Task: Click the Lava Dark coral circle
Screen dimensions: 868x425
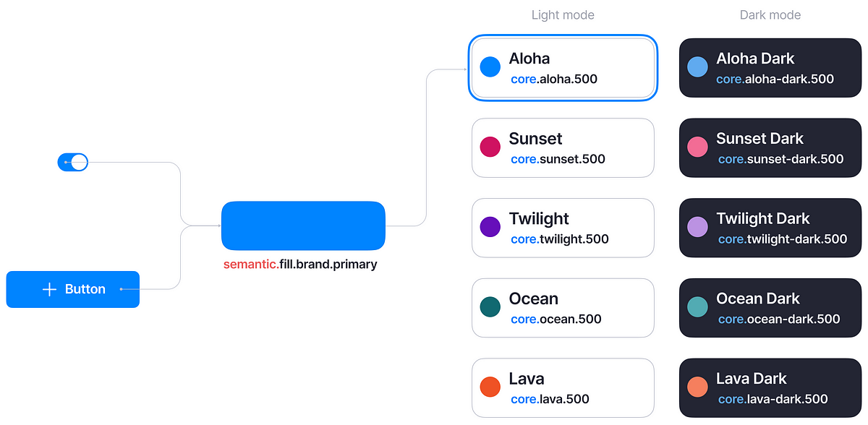Action: (697, 387)
